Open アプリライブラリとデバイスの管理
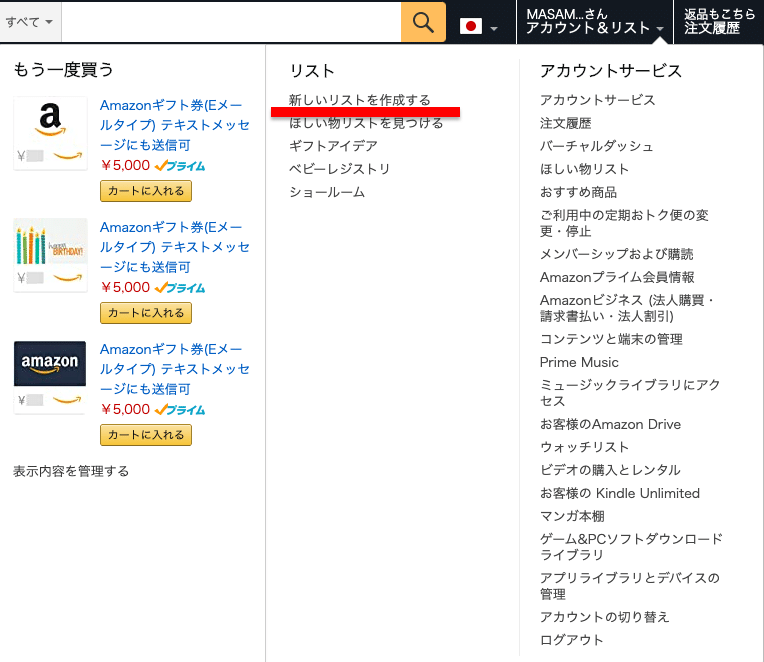Screen dimensions: 764x662 click(630, 586)
